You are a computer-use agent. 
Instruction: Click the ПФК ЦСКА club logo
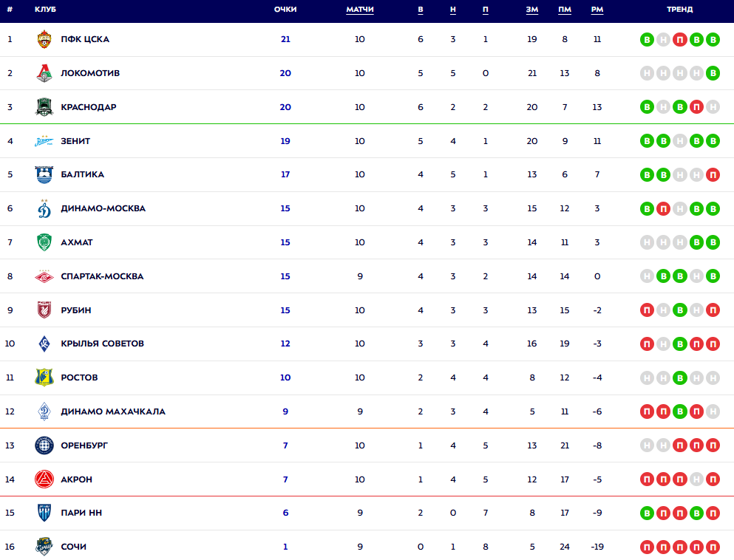tap(44, 39)
